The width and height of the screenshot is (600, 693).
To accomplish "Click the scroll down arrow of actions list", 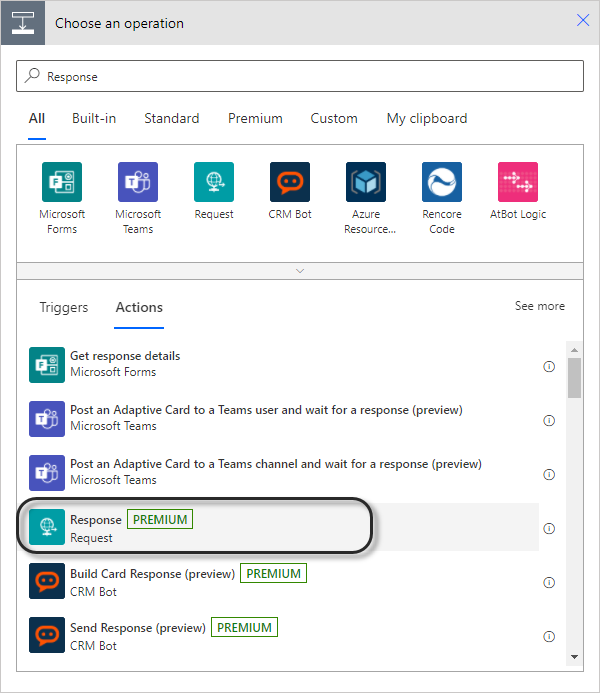I will point(574,657).
